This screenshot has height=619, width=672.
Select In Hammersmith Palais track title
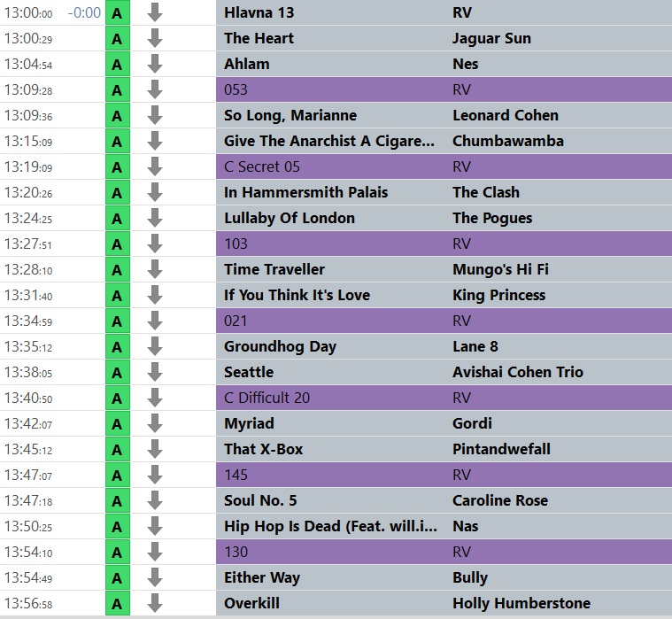(x=305, y=192)
